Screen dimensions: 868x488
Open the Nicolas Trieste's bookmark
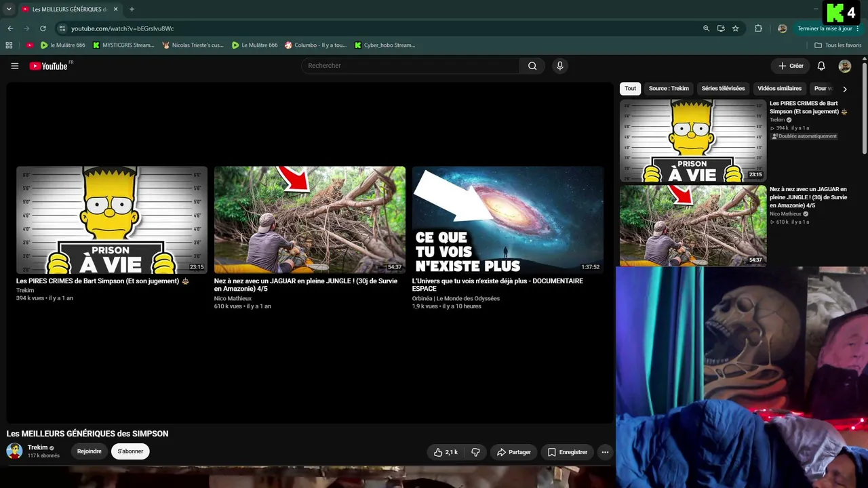(193, 45)
